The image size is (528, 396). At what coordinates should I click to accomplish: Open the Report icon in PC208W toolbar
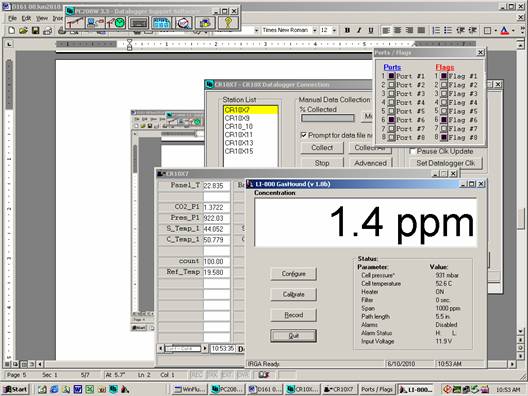(x=161, y=23)
